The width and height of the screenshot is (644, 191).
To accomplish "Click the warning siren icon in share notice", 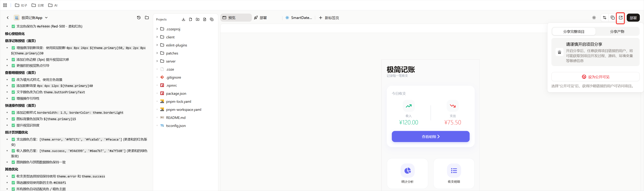I will [x=559, y=52].
